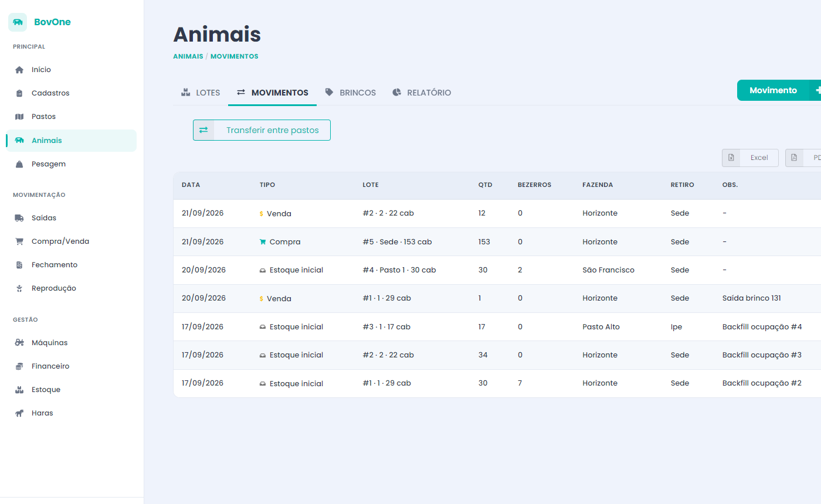
Task: Click dollar icon on Venda row #2 · 2 · 22 cab
Action: click(x=262, y=214)
